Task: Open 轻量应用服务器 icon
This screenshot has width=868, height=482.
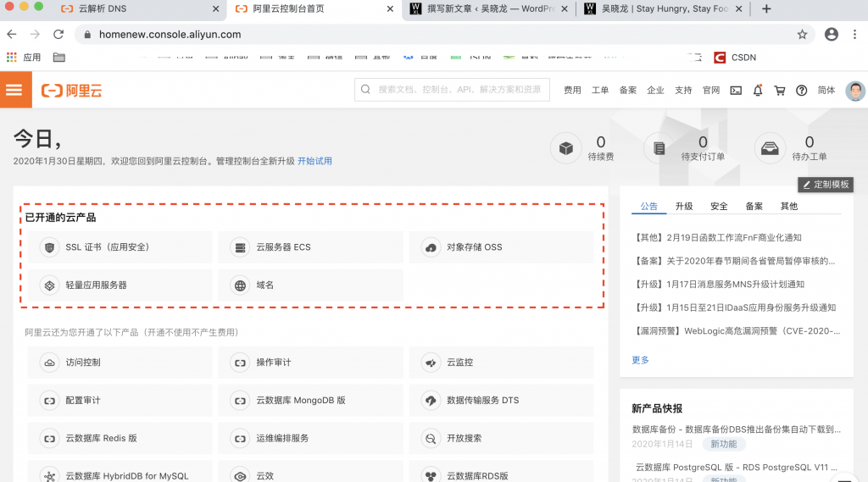Action: [49, 285]
